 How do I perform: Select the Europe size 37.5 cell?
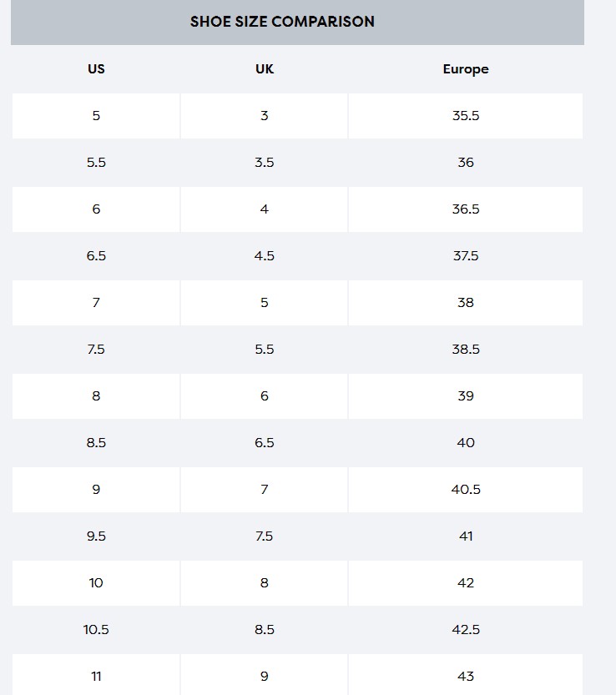465,256
